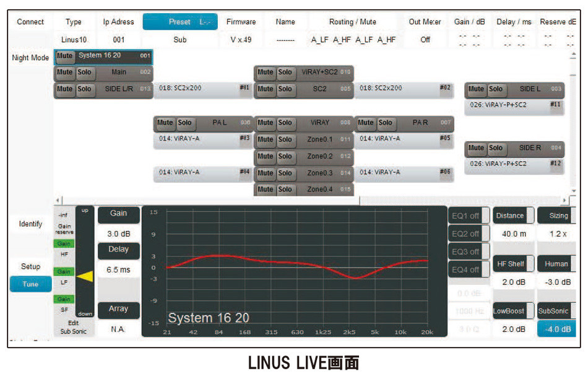The width and height of the screenshot is (588, 376).
Task: Click the Sizing button
Action: [x=557, y=216]
